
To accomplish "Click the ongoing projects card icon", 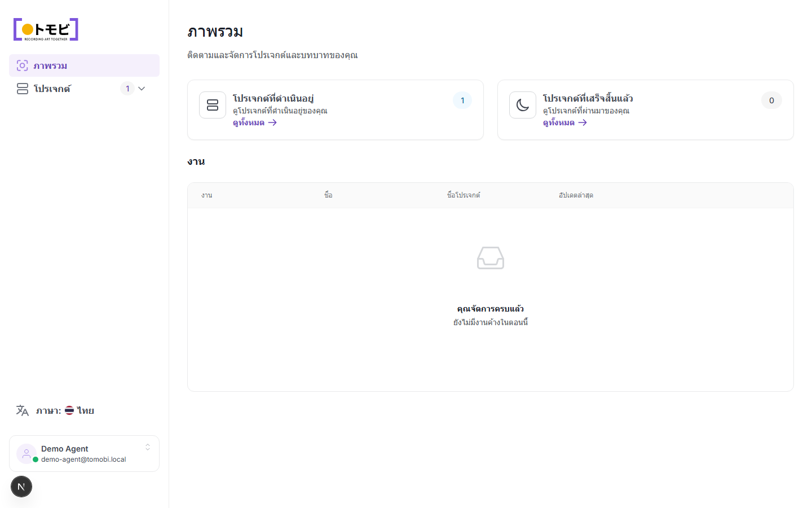I will [213, 105].
